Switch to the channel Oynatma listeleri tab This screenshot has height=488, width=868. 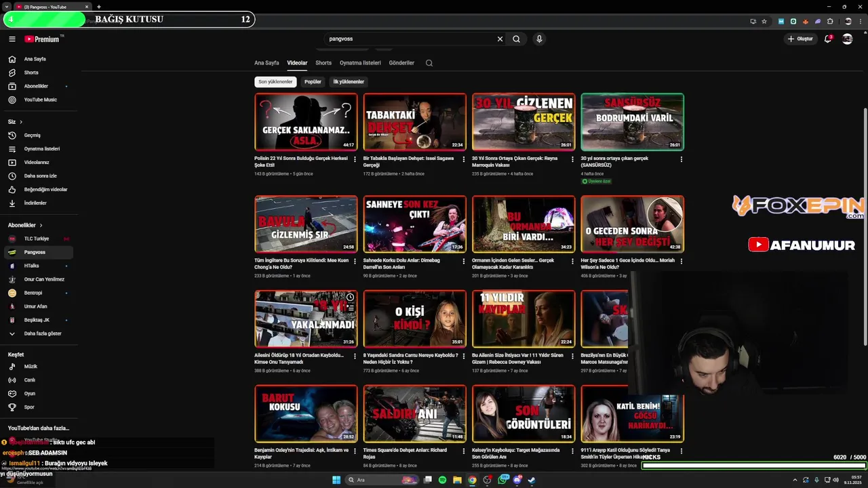(360, 63)
